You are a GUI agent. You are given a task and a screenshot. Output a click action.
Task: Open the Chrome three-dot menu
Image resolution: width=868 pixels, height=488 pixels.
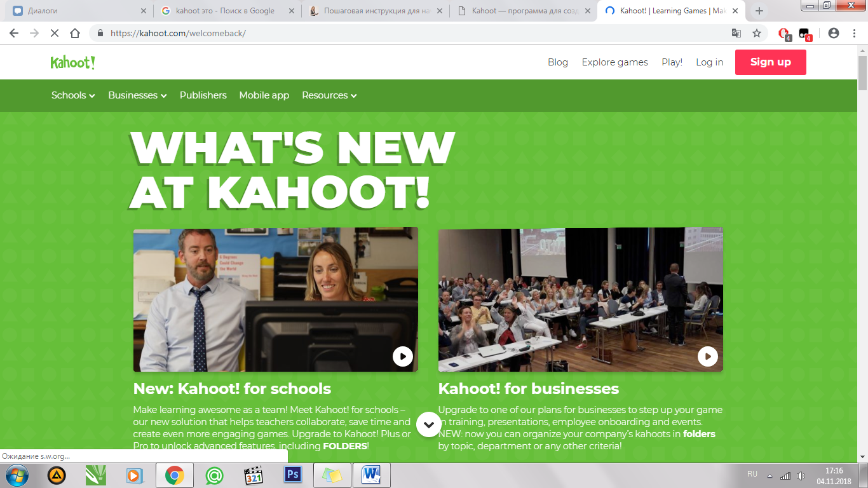coord(854,33)
